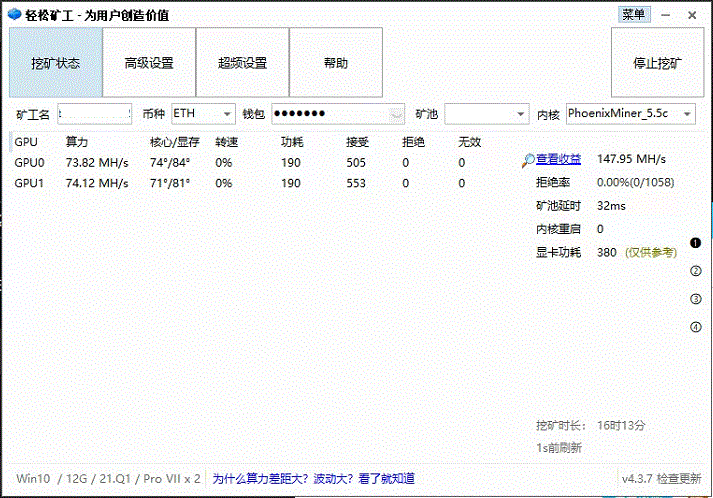This screenshot has height=498, width=713.
Task: Go to the 帮助 help tab
Action: [336, 63]
